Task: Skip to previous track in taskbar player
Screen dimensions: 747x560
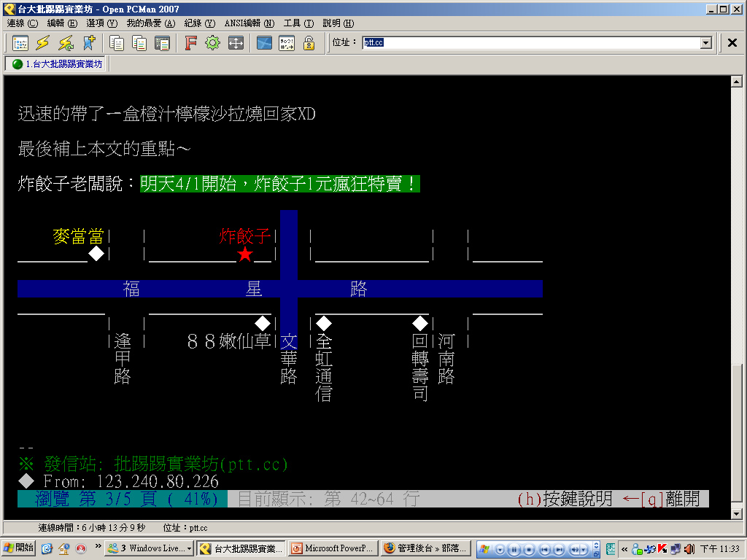Action: (x=544, y=549)
